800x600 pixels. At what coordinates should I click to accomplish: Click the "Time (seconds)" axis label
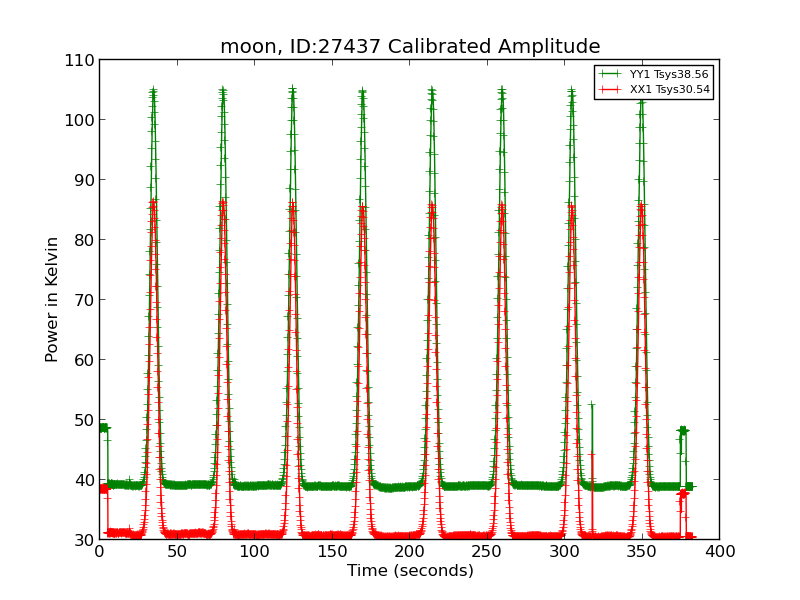pyautogui.click(x=410, y=570)
